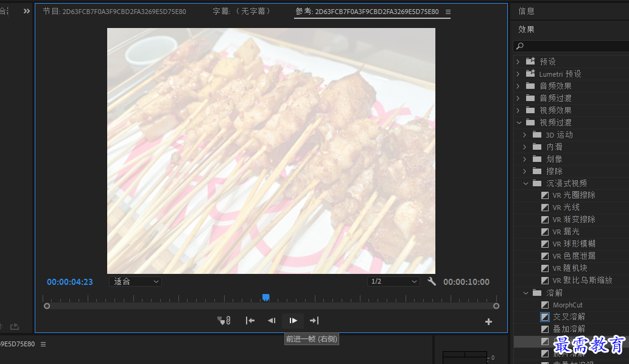Expand the 擦除 folder
The height and width of the screenshot is (364, 629).
coord(525,171)
